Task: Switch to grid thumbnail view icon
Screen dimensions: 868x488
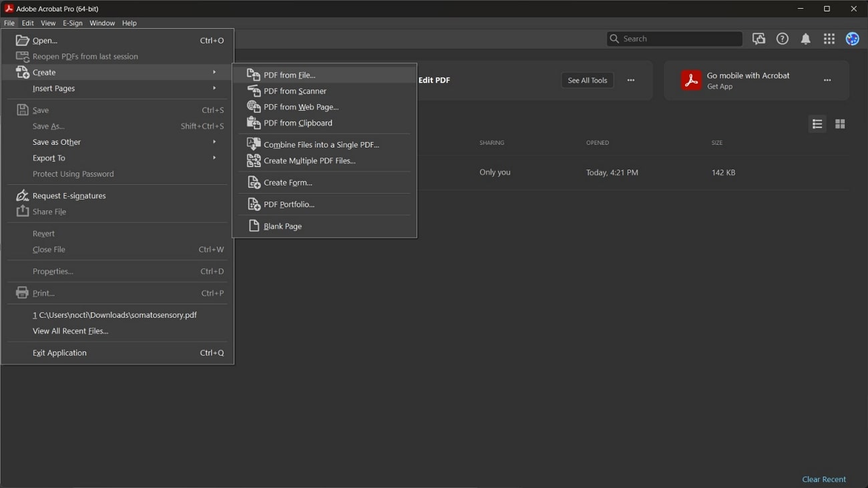Action: pyautogui.click(x=840, y=124)
